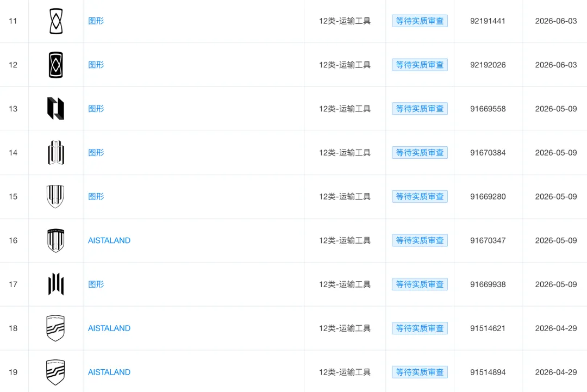587x392 pixels.
Task: Click 等待实质审查 status tag in row 12
Action: [420, 65]
